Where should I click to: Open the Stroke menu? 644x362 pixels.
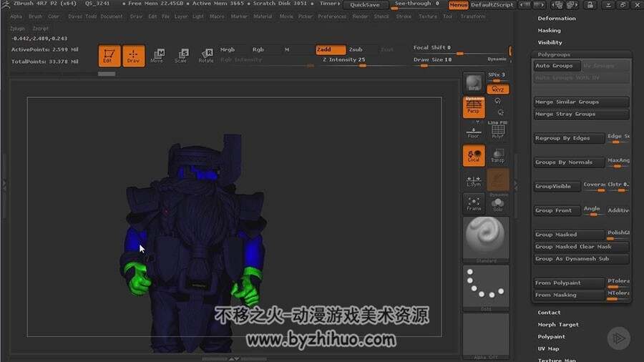404,16
